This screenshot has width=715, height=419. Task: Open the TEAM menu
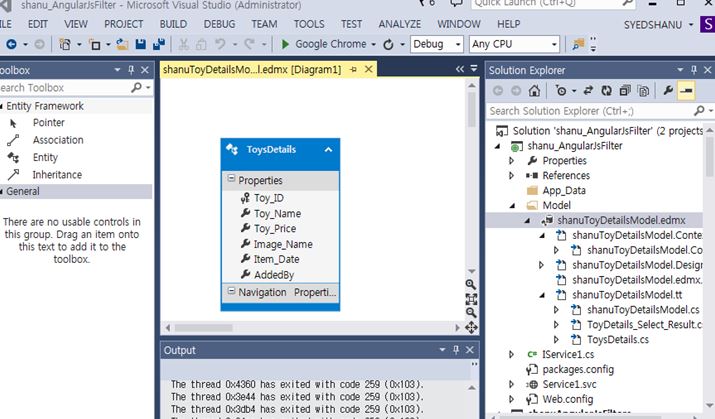[x=264, y=24]
